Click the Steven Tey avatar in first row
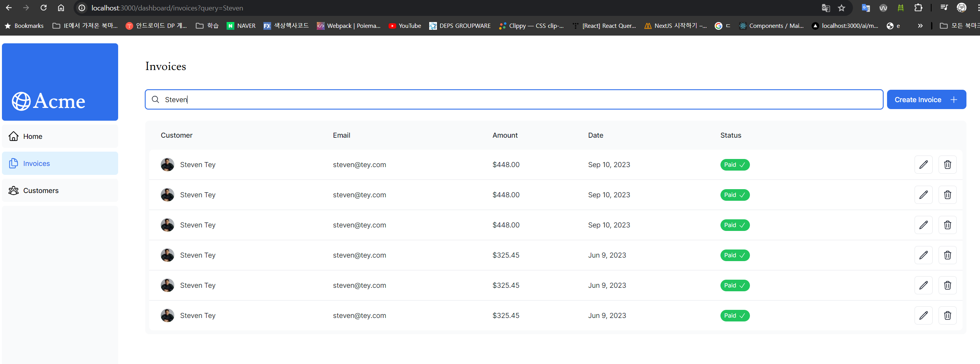This screenshot has width=980, height=364. 167,165
